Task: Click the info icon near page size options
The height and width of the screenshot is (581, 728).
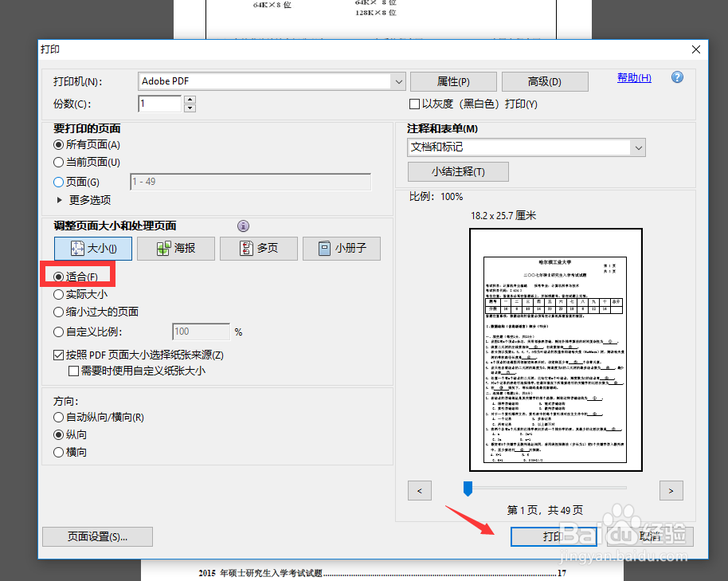Action: 243,226
